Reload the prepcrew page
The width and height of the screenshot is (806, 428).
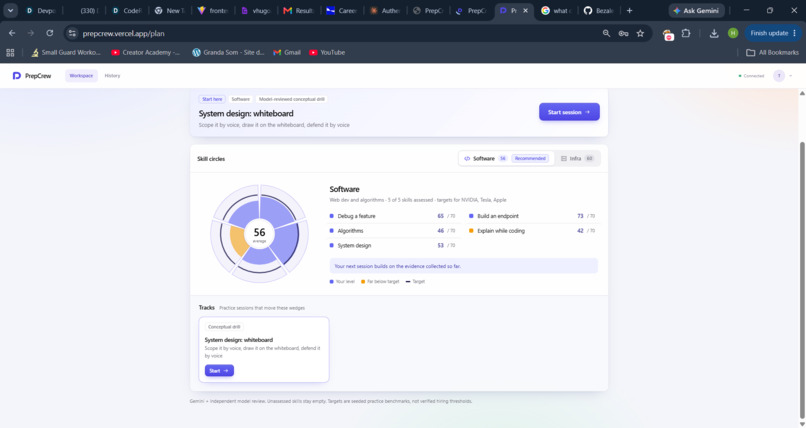49,33
